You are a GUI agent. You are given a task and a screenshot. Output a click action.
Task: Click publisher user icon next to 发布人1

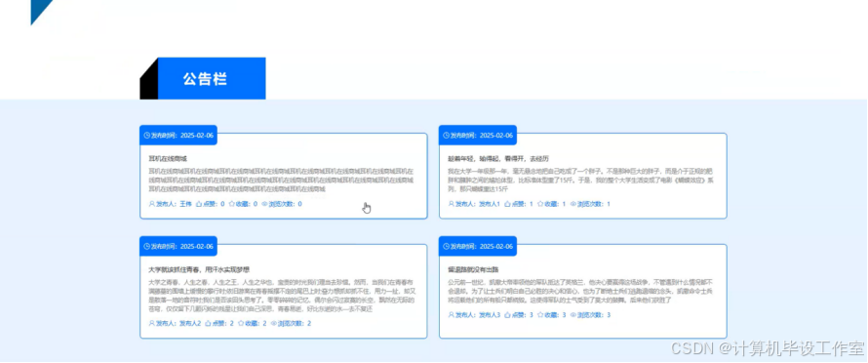point(451,204)
